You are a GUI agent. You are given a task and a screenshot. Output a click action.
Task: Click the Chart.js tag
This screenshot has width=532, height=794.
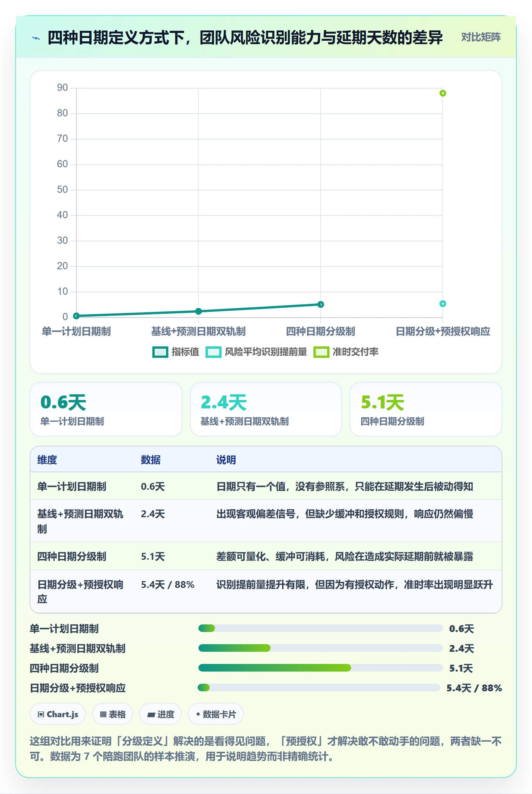(x=58, y=714)
